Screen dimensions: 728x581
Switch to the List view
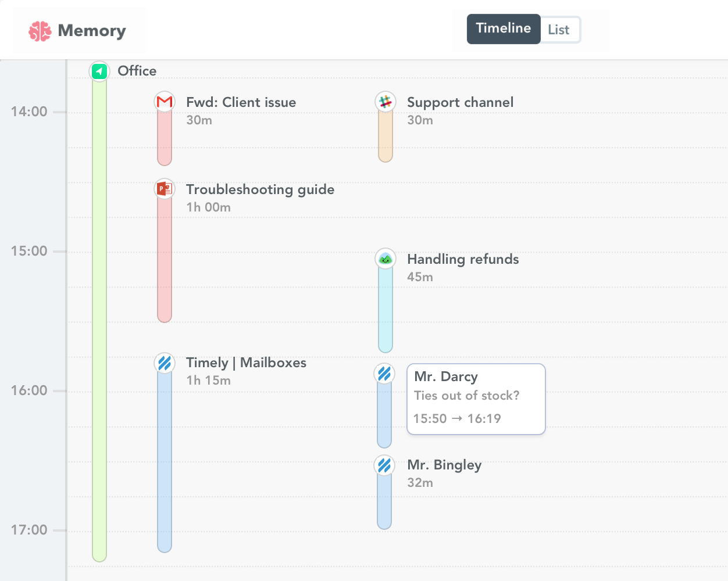click(x=559, y=28)
